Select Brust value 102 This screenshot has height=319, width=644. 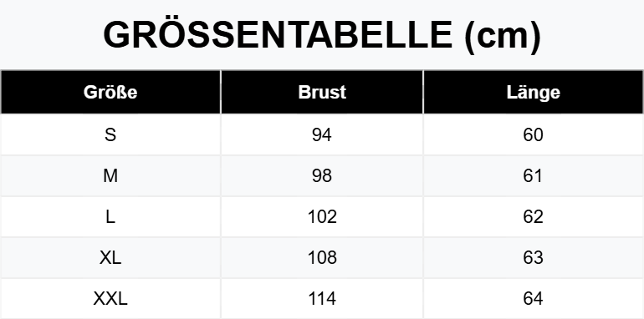[322, 216]
